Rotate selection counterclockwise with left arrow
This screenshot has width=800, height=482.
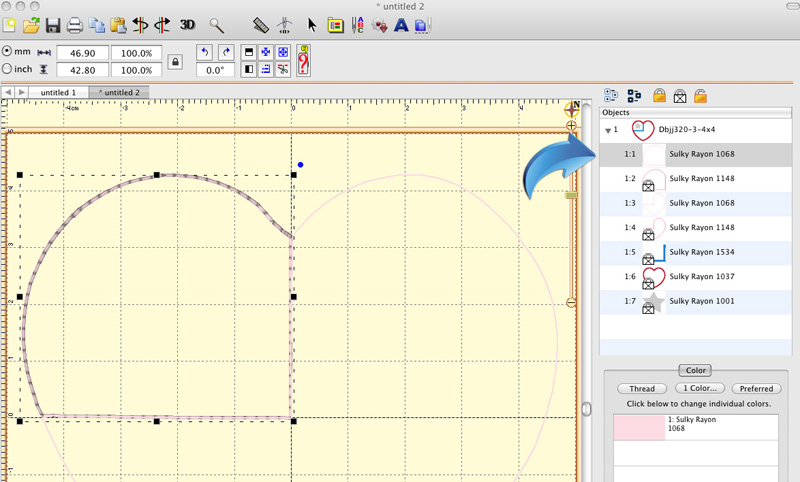(205, 52)
